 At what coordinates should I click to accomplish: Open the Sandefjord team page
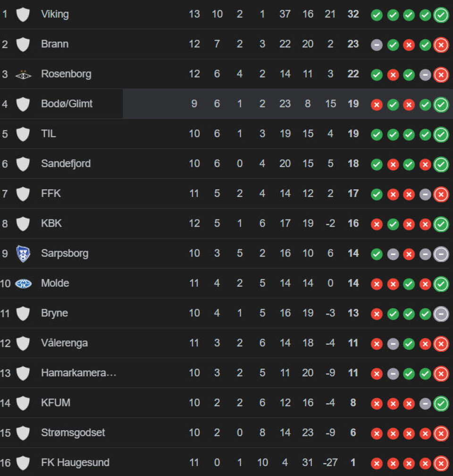(x=66, y=163)
